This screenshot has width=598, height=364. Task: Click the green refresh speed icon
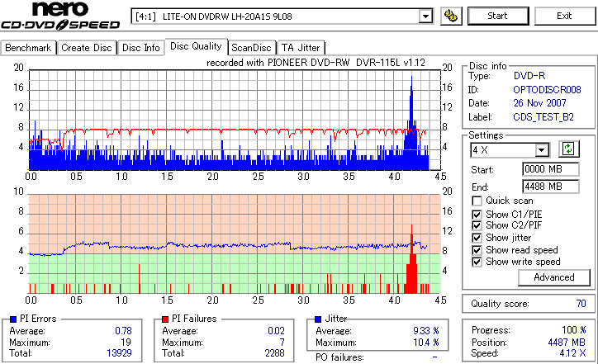568,149
